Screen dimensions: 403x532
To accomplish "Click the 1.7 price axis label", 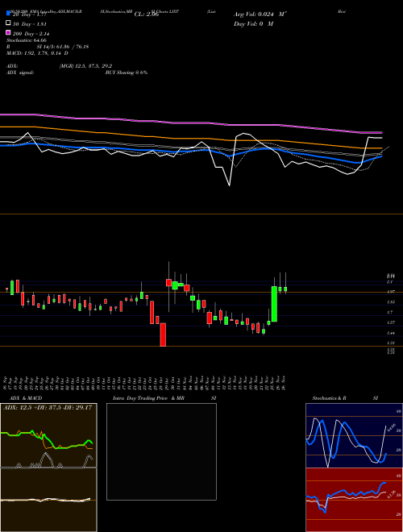I will 390,313.
